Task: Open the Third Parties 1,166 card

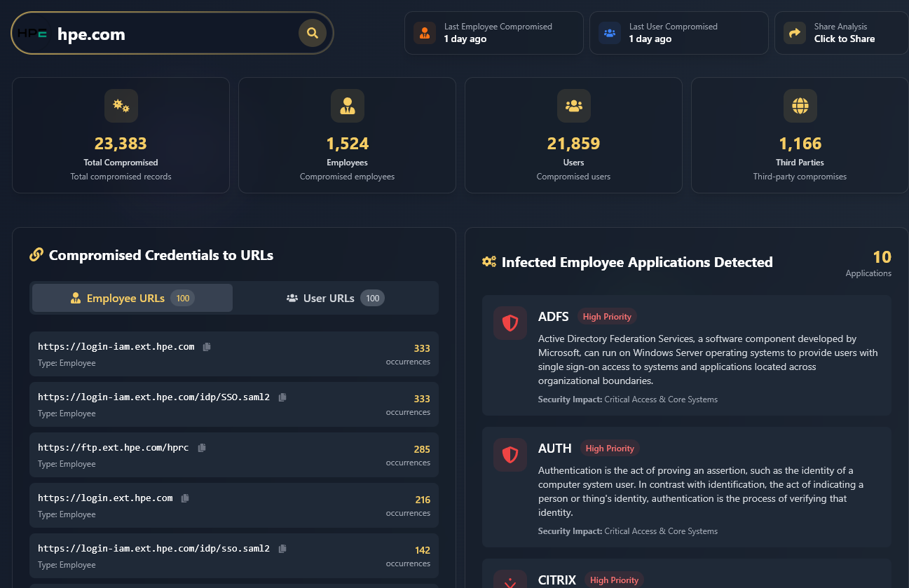Action: [x=800, y=135]
